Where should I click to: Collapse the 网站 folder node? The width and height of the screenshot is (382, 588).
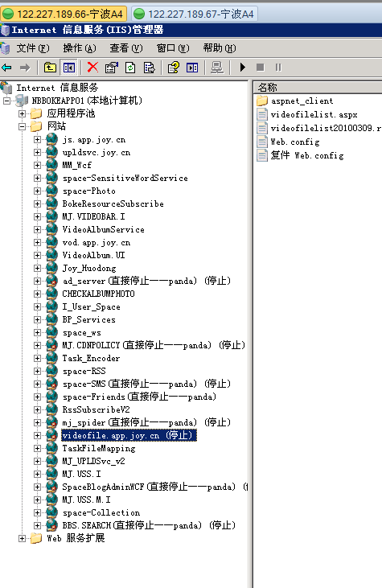click(x=23, y=126)
